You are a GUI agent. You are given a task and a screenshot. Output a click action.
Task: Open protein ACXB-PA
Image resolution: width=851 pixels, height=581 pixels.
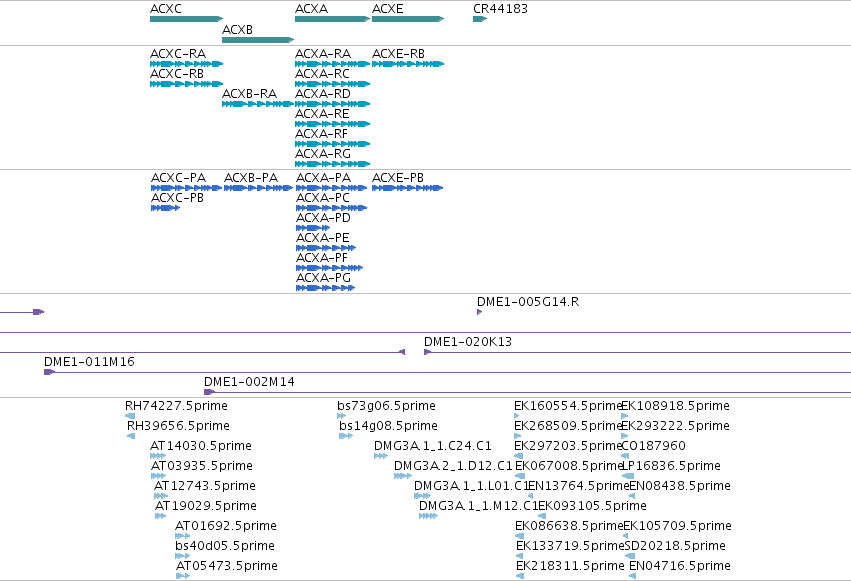[x=258, y=188]
